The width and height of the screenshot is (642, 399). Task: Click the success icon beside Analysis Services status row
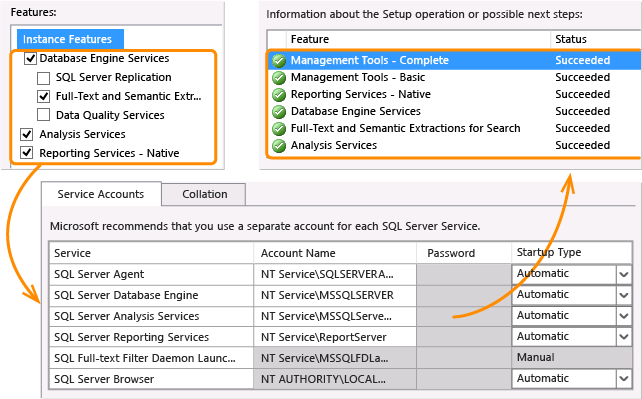pyautogui.click(x=279, y=145)
